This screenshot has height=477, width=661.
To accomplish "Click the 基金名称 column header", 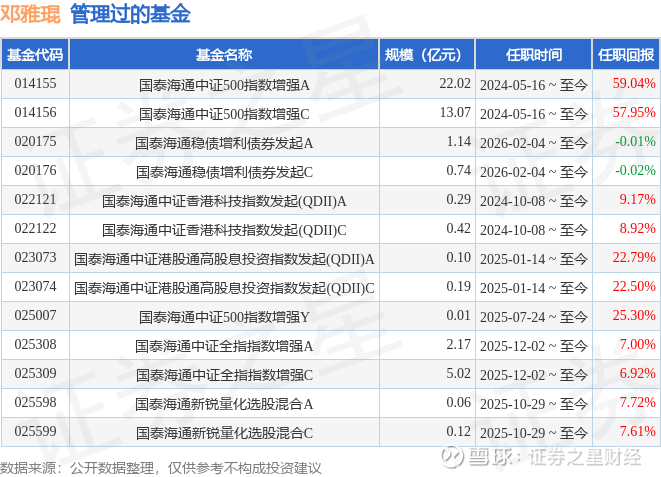I will click(224, 54).
